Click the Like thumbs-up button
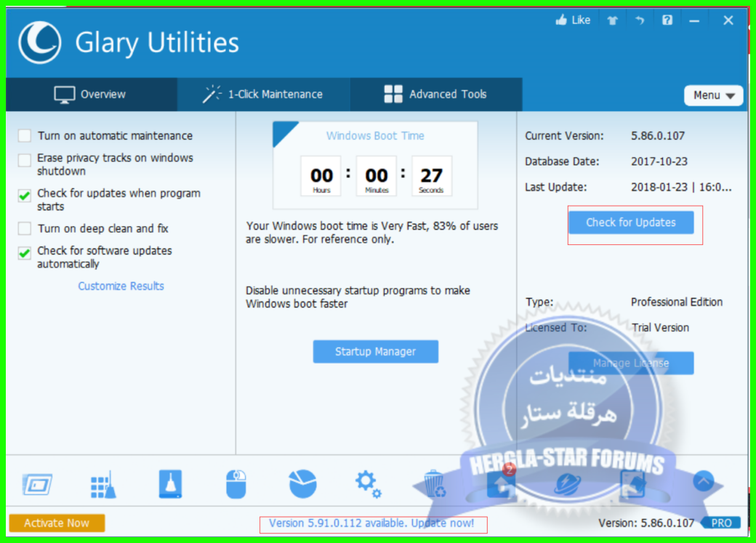This screenshot has width=756, height=543. (x=573, y=20)
